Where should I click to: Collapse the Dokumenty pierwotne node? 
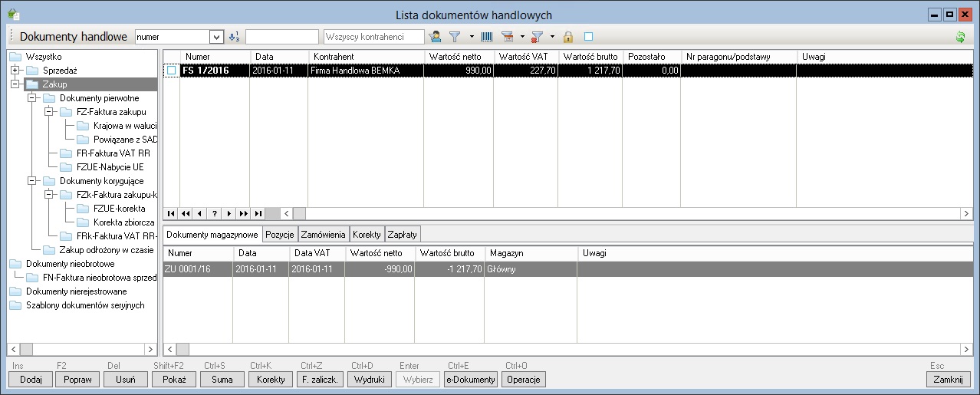pyautogui.click(x=31, y=98)
